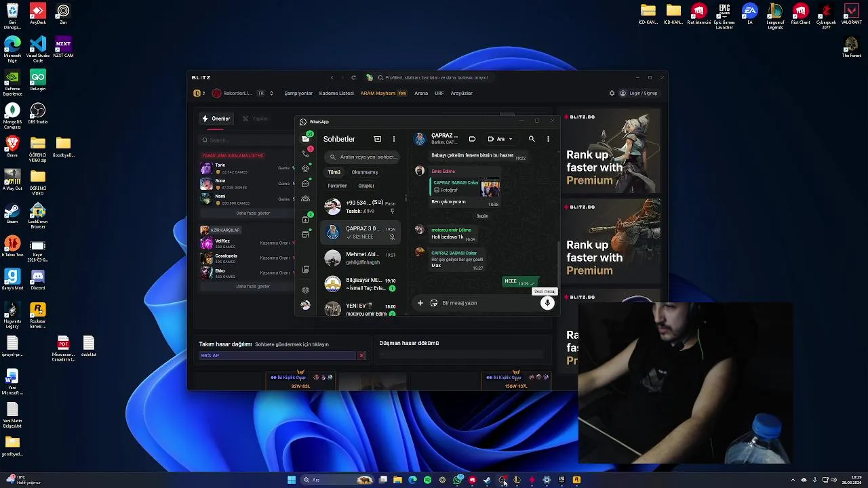This screenshot has width=868, height=488.
Task: Click Takım hasar dağılımı AP bar
Action: pos(278,356)
